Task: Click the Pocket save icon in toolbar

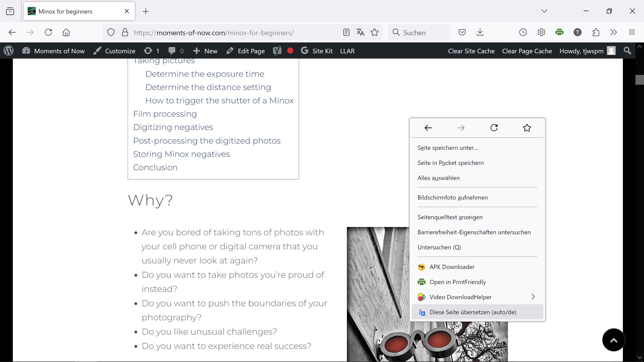Action: 462,32
